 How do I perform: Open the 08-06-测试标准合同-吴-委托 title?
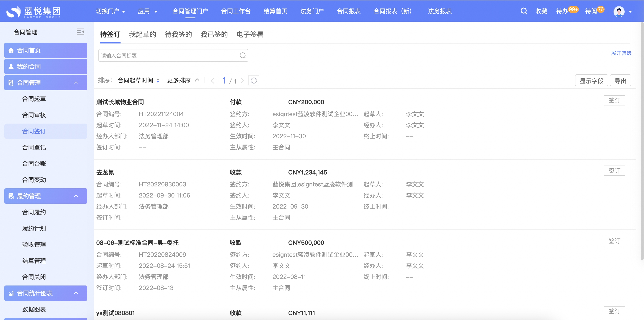(x=137, y=243)
